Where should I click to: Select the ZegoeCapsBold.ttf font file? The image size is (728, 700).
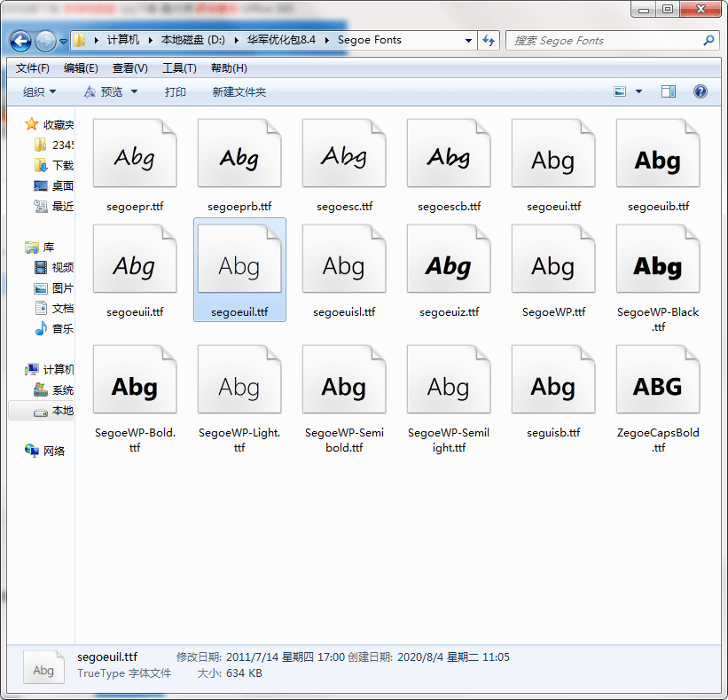658,399
